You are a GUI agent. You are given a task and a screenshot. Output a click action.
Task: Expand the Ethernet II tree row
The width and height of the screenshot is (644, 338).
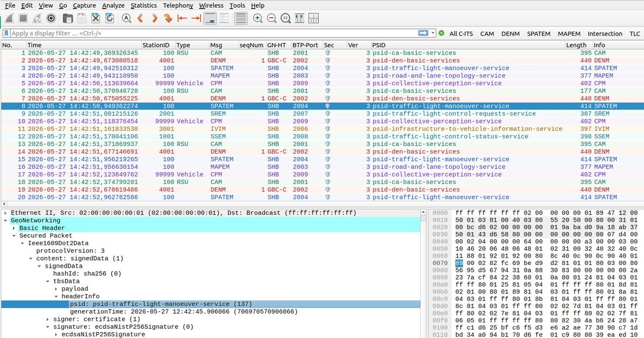pos(5,213)
